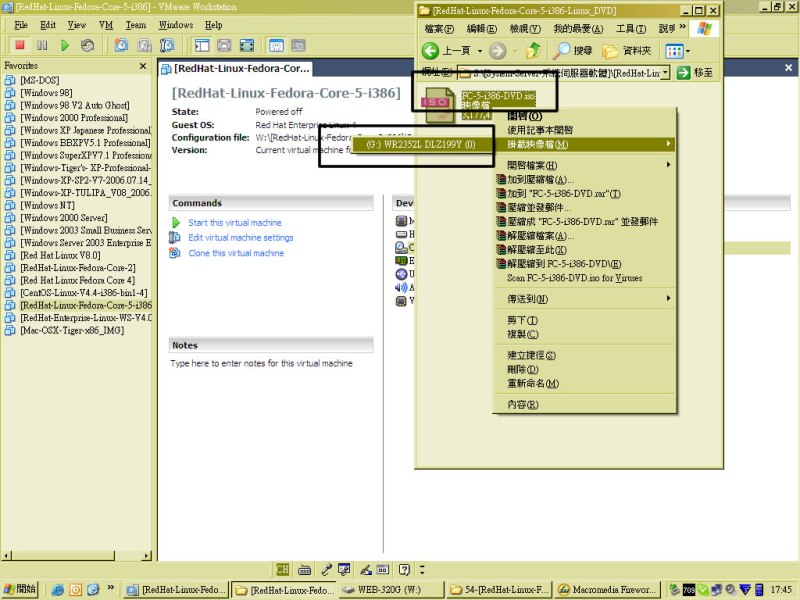Open the VM menu in VMware
The width and height of the screenshot is (800, 600).
coord(106,25)
